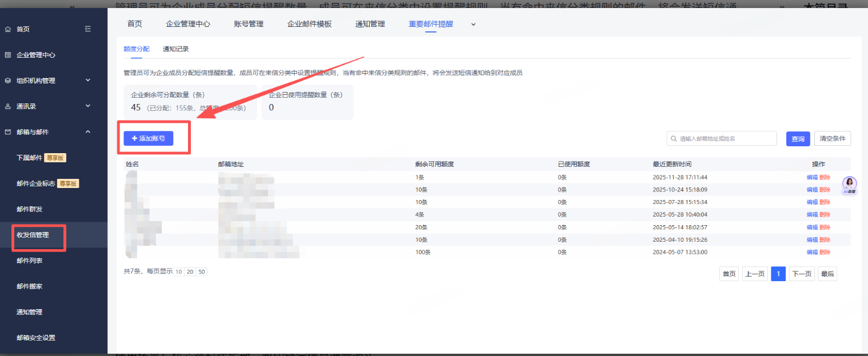Edit the row updated 2025-04-10 19:15:26
The image size is (868, 356).
pos(812,240)
